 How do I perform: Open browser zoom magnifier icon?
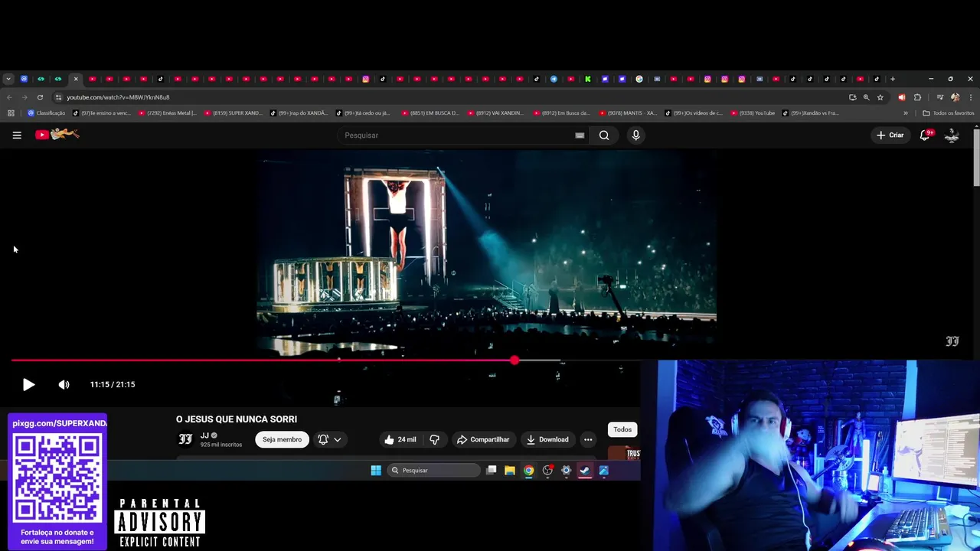867,97
